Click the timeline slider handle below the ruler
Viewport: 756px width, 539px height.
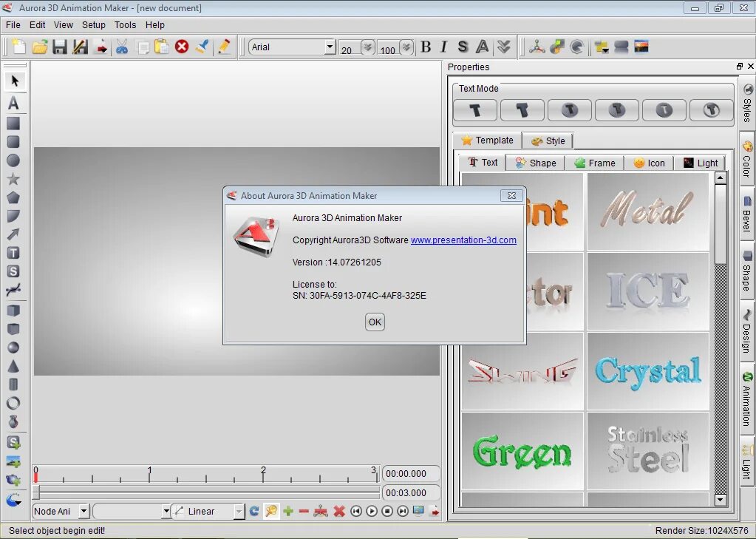tap(36, 492)
